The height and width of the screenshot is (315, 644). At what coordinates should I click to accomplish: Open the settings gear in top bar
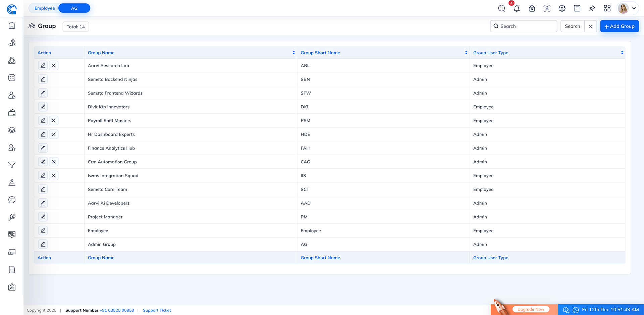click(562, 8)
